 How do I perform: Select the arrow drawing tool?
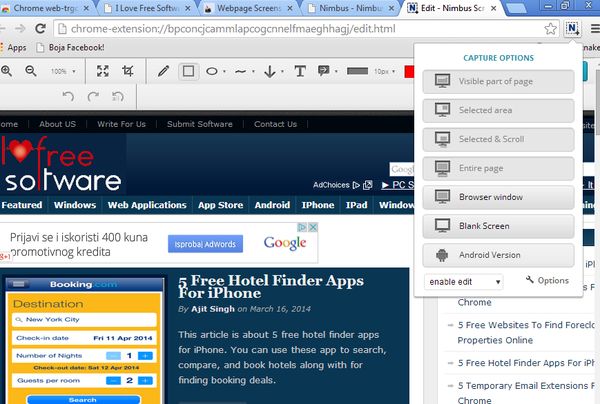coord(270,71)
